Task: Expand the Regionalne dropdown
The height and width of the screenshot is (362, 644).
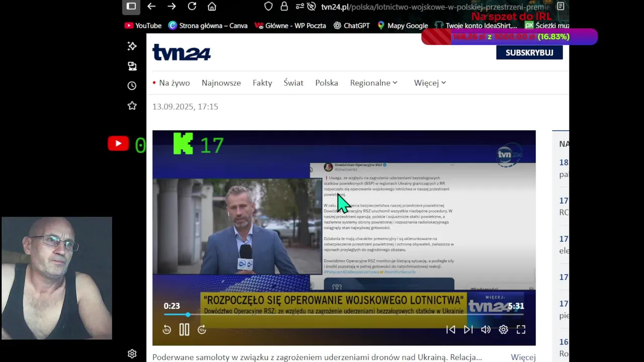Action: point(374,83)
